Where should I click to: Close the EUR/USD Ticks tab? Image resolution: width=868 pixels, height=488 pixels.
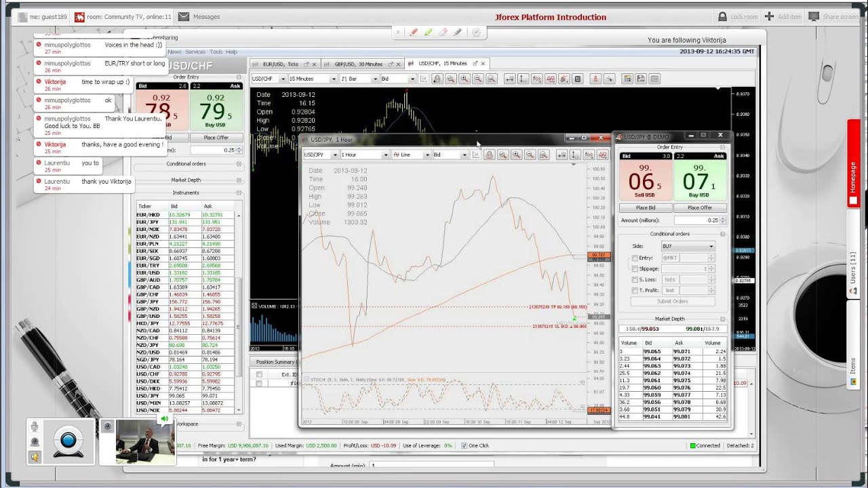coord(315,64)
